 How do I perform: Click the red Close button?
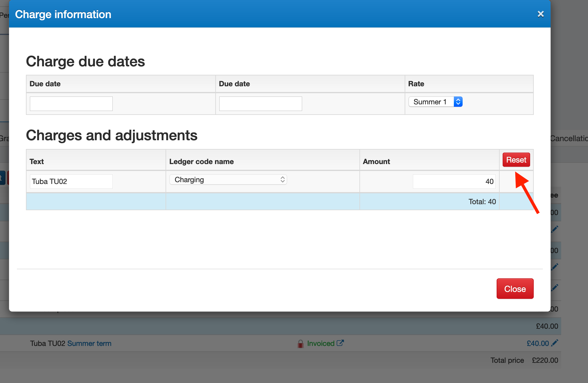(x=515, y=289)
